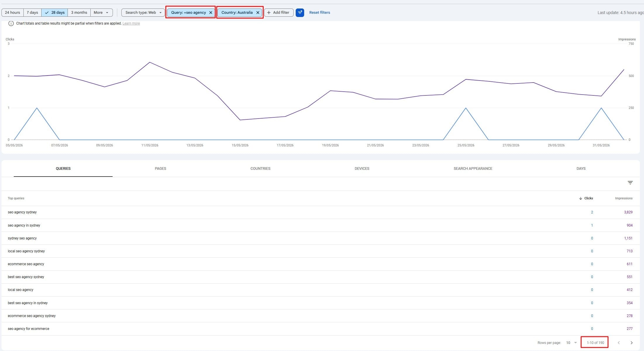Select the 'seo agency for ecommerce' row

(x=320, y=329)
